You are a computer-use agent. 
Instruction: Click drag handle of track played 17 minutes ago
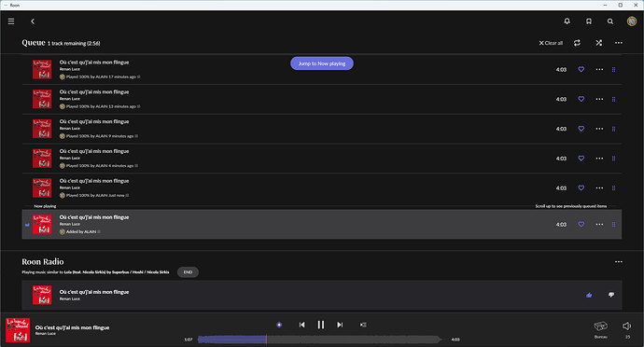coord(613,69)
